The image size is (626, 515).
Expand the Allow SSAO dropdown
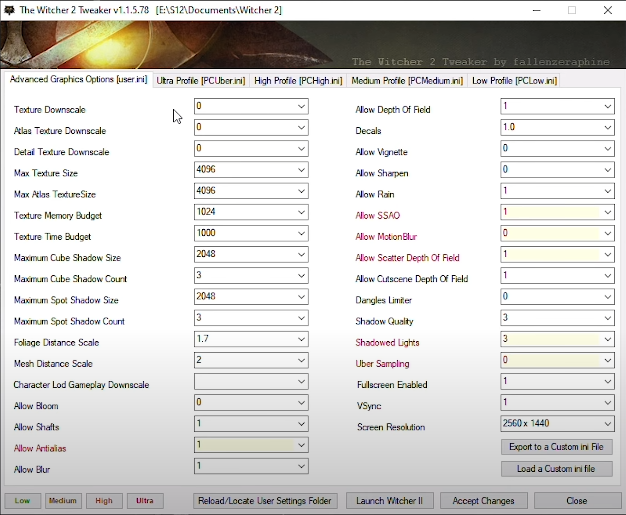(557, 212)
